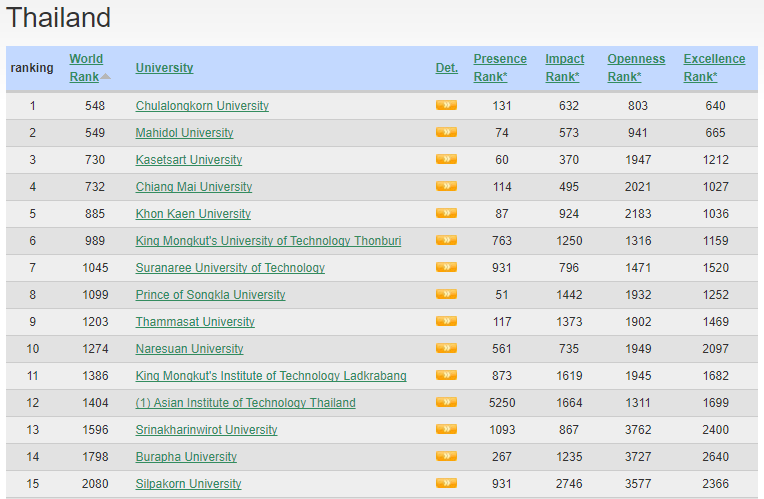Sort by Presence Rank header
The height and width of the screenshot is (499, 764).
pyautogui.click(x=500, y=68)
